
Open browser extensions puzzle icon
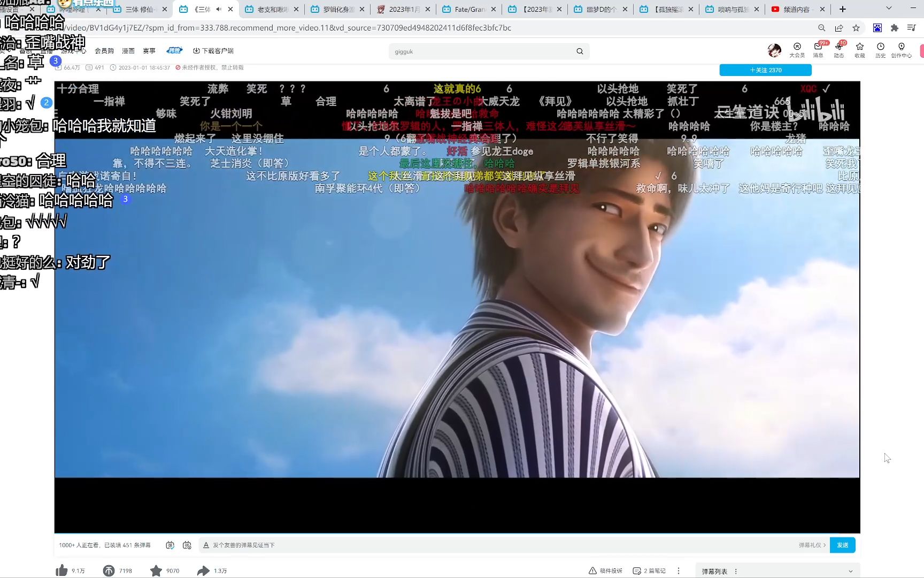pyautogui.click(x=894, y=28)
